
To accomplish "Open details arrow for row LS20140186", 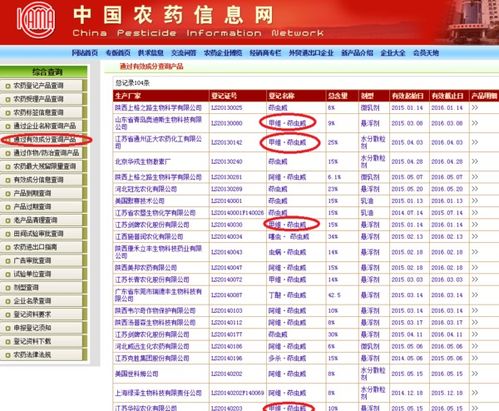I will (475, 346).
